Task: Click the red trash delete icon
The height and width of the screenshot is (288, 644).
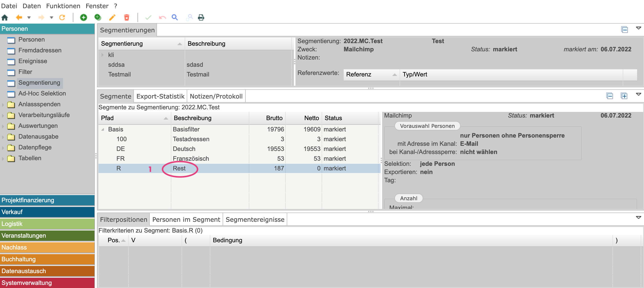Action: (x=126, y=17)
